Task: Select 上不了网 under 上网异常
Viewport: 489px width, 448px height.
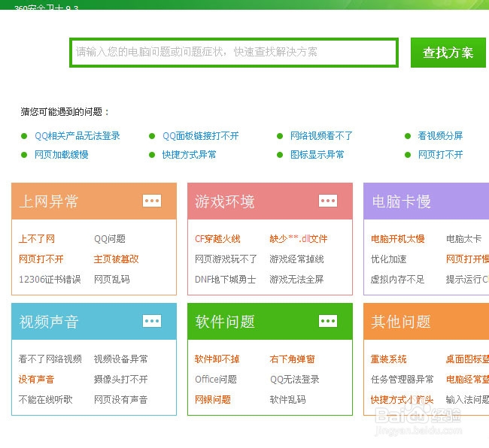Action: point(37,239)
